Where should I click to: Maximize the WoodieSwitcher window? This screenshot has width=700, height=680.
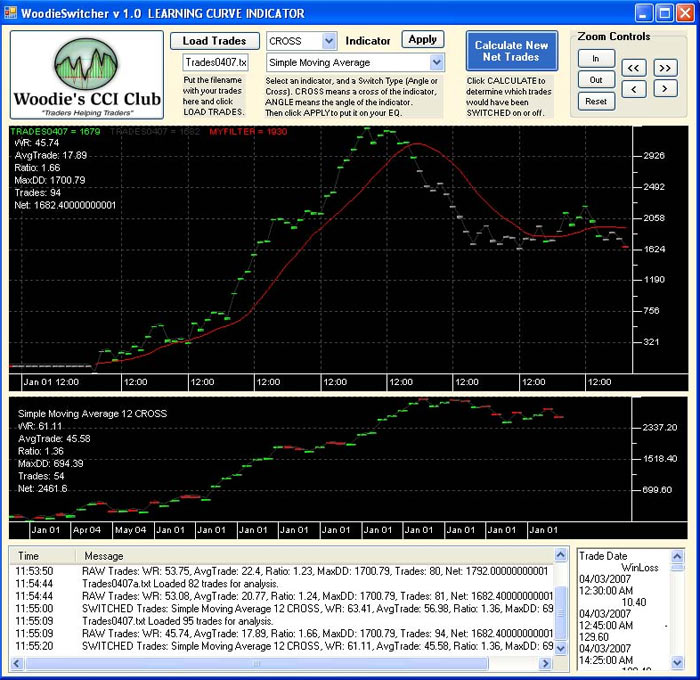click(664, 13)
